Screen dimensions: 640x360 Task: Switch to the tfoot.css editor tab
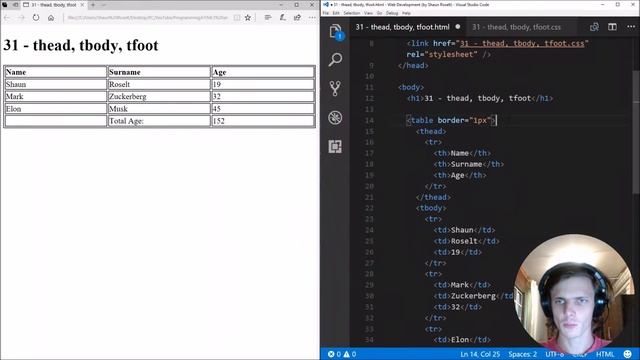point(516,27)
